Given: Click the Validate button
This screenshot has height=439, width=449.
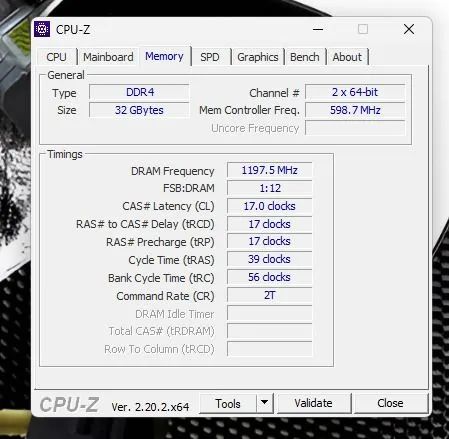Looking at the screenshot, I should coord(314,403).
